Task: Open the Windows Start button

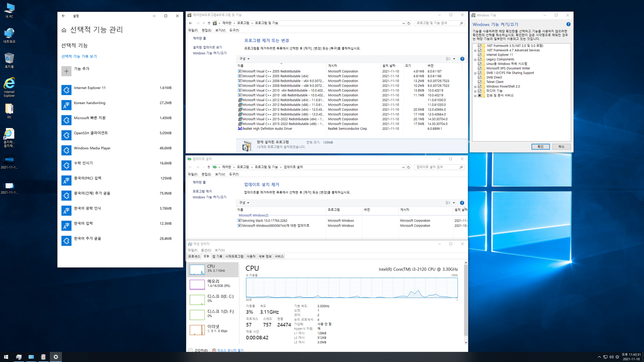Action: 6,357
